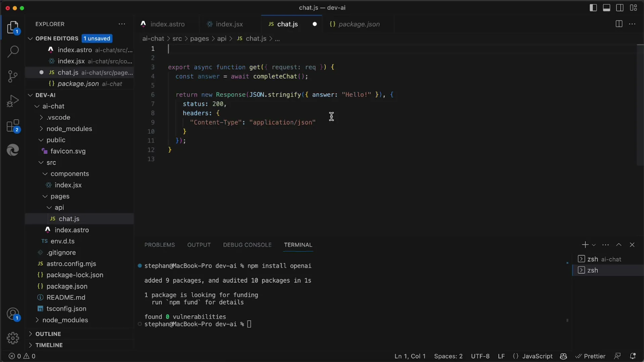
Task: Select the second zsh terminal entry
Action: pyautogui.click(x=608, y=270)
